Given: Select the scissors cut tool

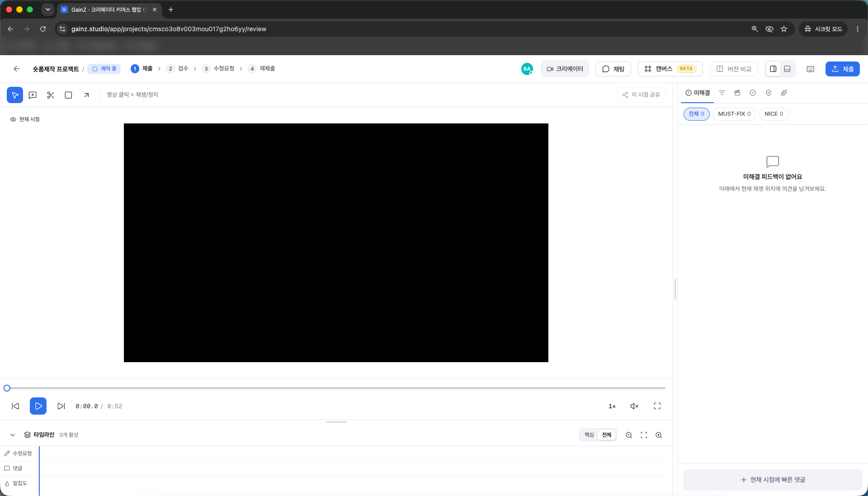Looking at the screenshot, I should tap(51, 95).
